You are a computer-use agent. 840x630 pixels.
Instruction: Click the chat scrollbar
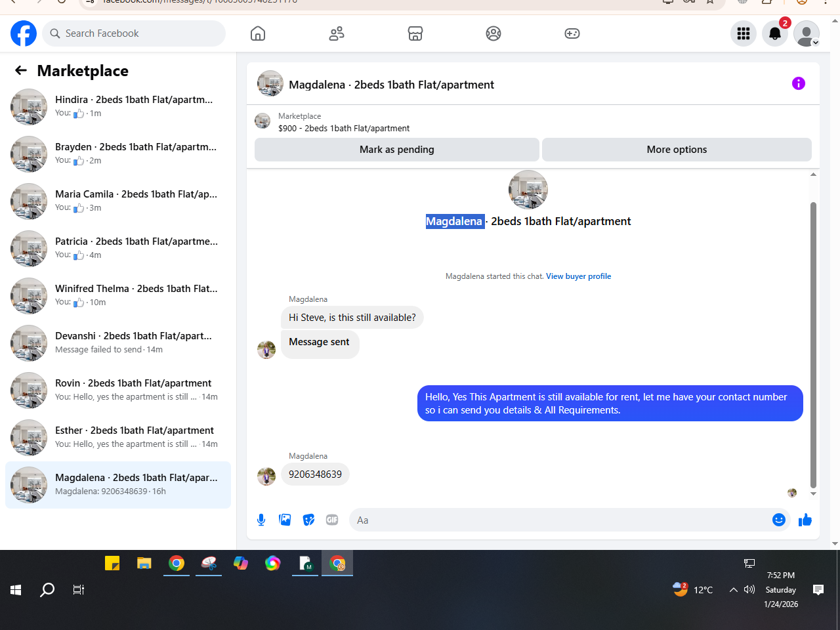(x=813, y=345)
